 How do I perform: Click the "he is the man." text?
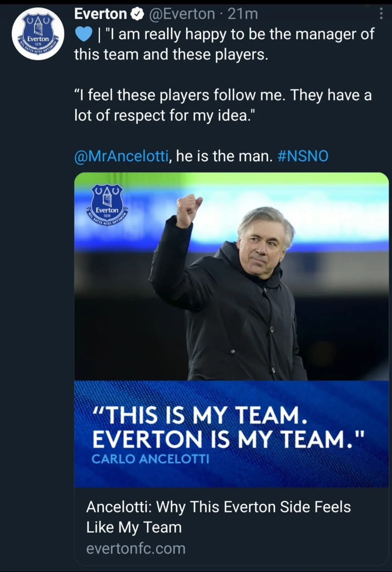224,156
